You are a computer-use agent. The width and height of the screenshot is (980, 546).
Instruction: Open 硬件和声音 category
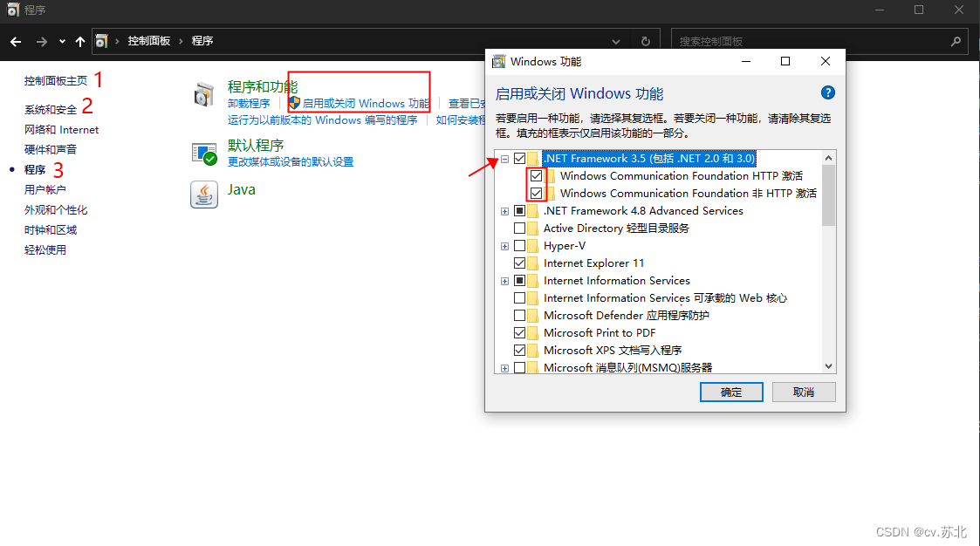51,149
